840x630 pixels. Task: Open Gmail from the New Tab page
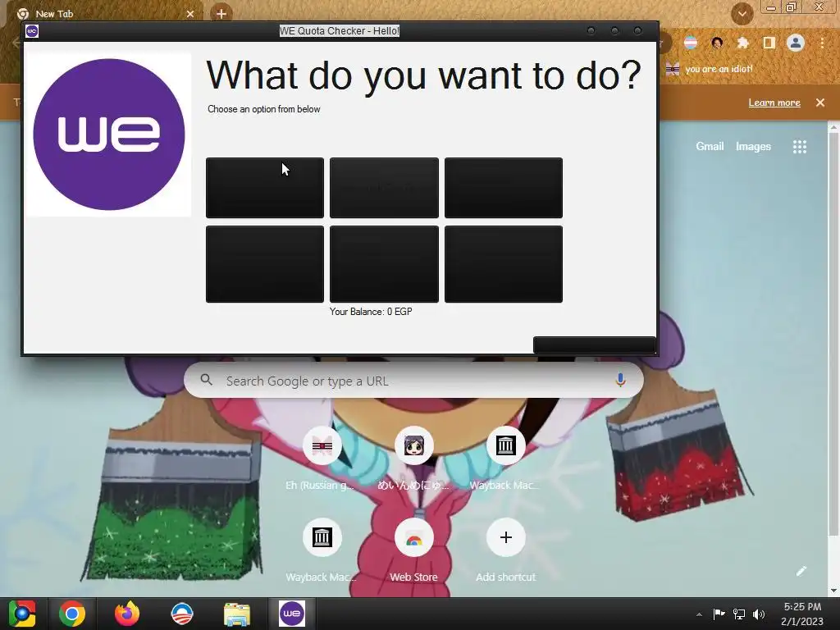(710, 146)
